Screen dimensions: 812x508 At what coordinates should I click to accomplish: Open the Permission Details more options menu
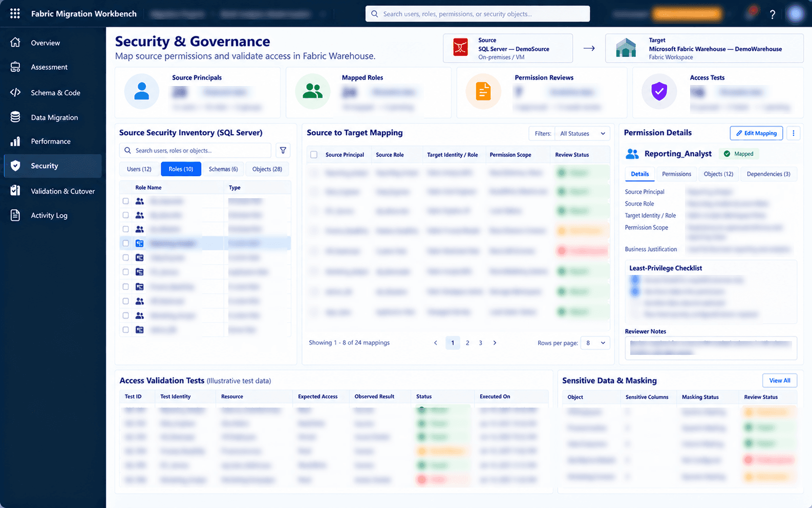pos(794,133)
